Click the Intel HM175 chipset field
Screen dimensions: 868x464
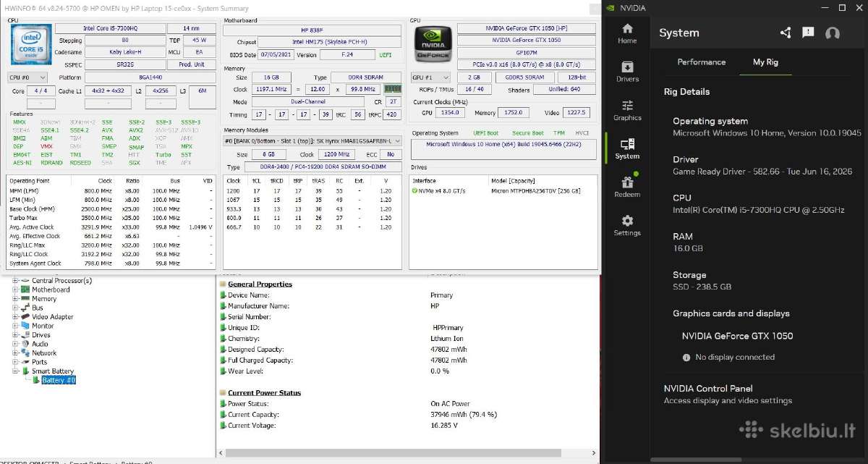pyautogui.click(x=329, y=42)
